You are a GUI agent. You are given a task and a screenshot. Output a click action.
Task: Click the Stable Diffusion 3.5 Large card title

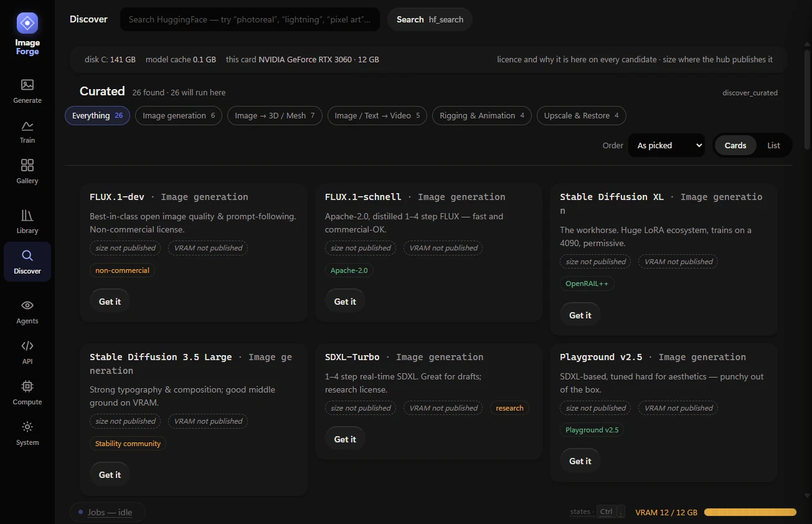[161, 357]
